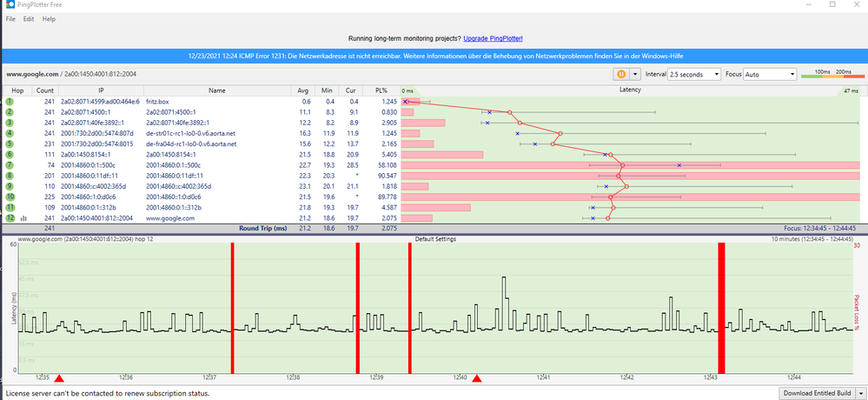Select the de-fra04d-rc1-lo0-0.v6.aorta.net name cell
Screen dimensions: 868x400
coord(191,144)
